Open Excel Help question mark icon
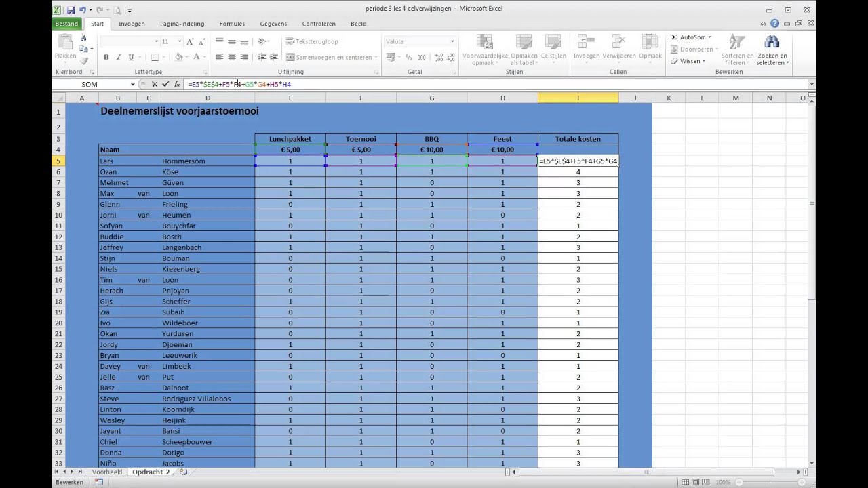 (x=775, y=24)
